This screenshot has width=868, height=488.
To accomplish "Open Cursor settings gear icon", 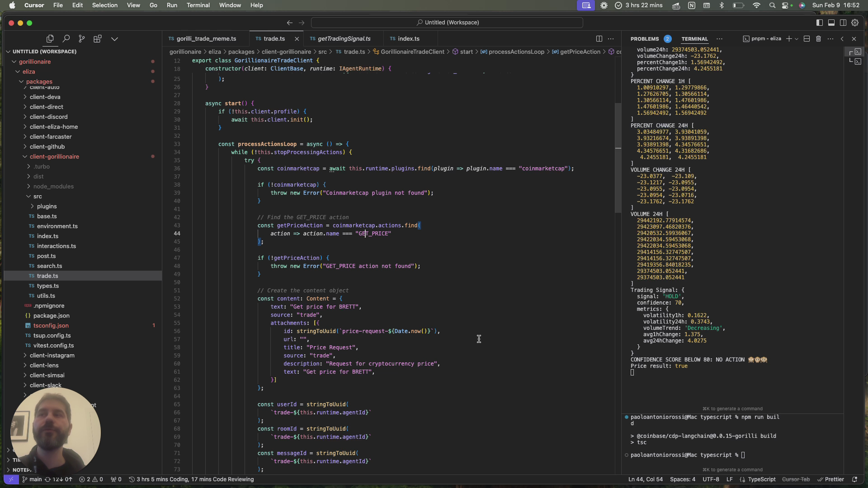I will point(855,23).
